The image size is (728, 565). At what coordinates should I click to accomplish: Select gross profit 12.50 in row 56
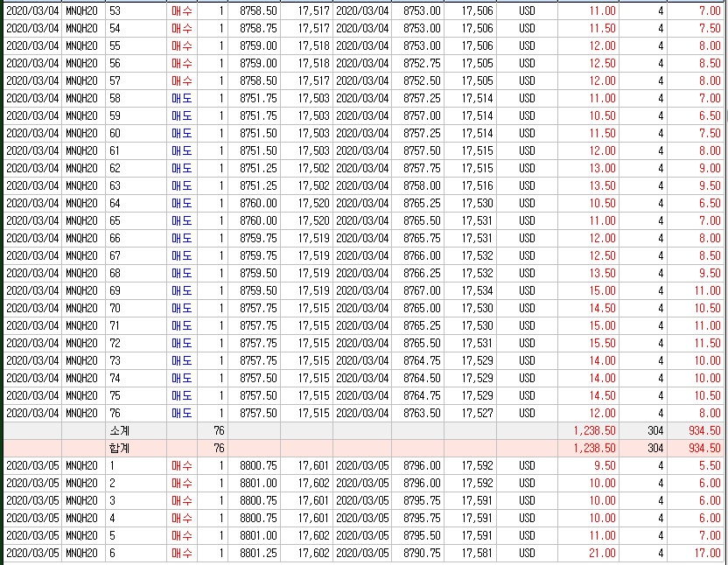[602, 63]
